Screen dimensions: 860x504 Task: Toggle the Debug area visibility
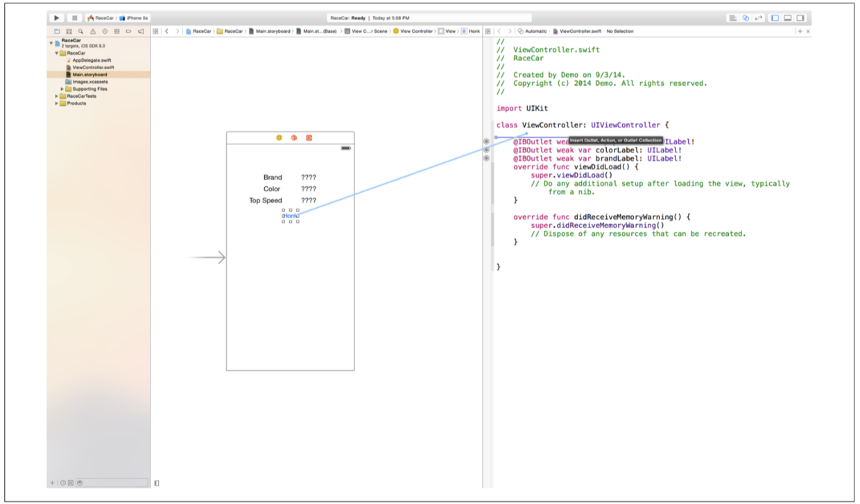(x=787, y=18)
